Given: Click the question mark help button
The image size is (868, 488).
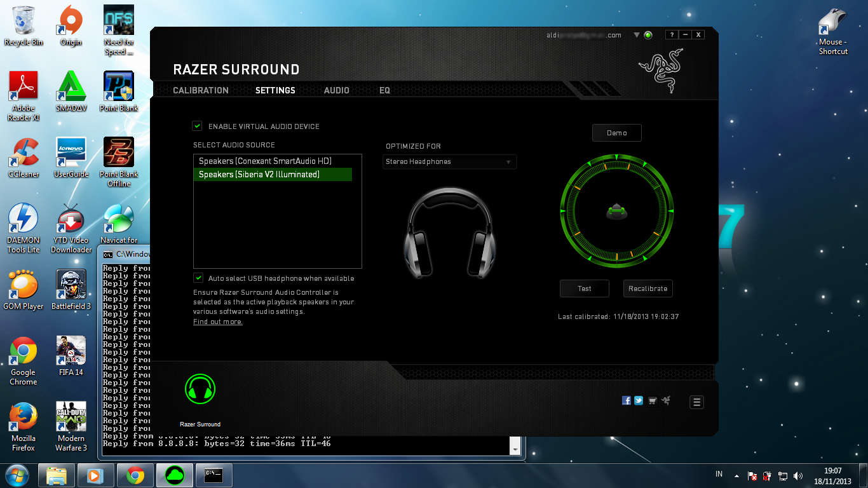Looking at the screenshot, I should [x=671, y=35].
